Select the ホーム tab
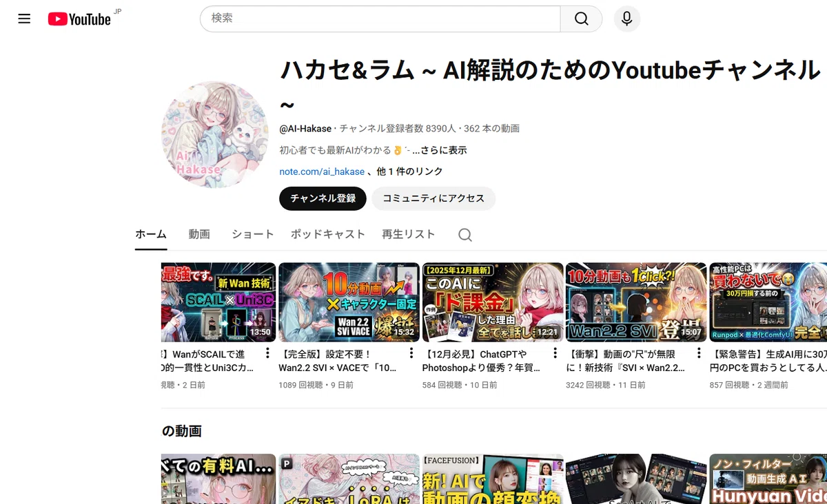This screenshot has height=504, width=827. [x=151, y=234]
